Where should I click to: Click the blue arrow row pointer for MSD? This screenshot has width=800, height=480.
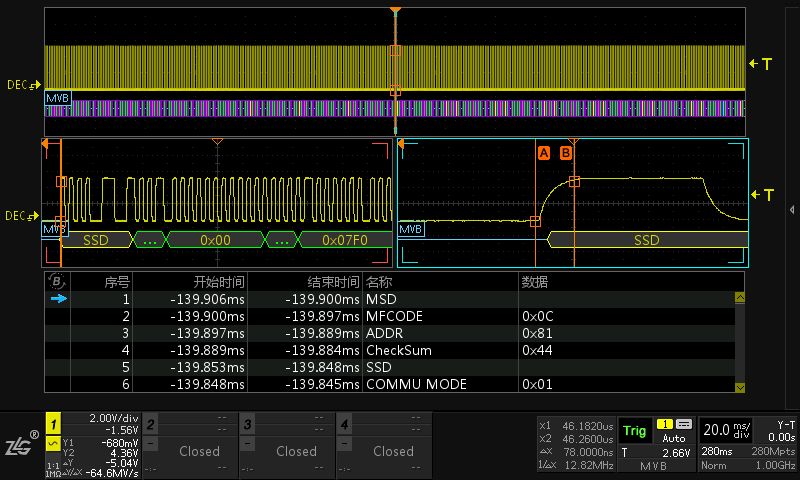tap(59, 298)
